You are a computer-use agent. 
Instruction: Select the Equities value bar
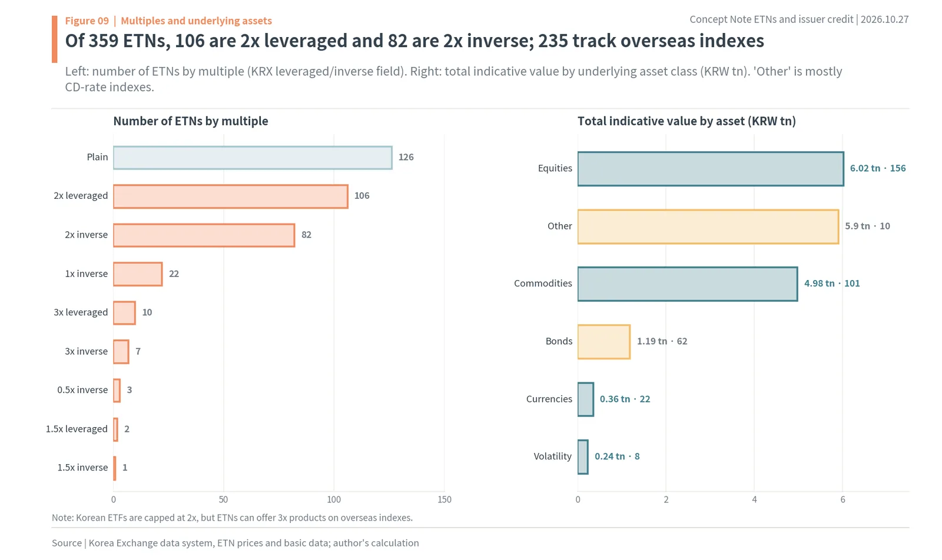tap(711, 169)
